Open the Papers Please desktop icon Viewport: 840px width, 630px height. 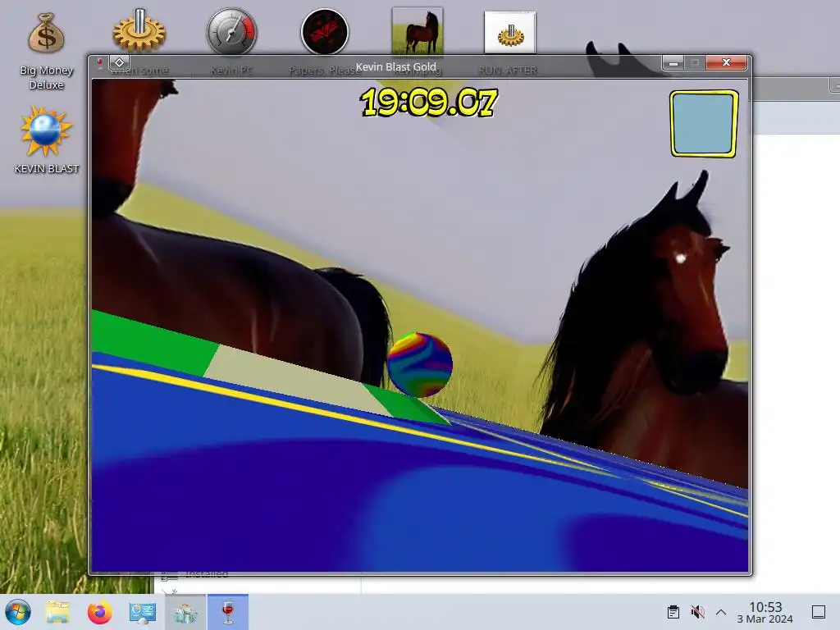[325, 32]
